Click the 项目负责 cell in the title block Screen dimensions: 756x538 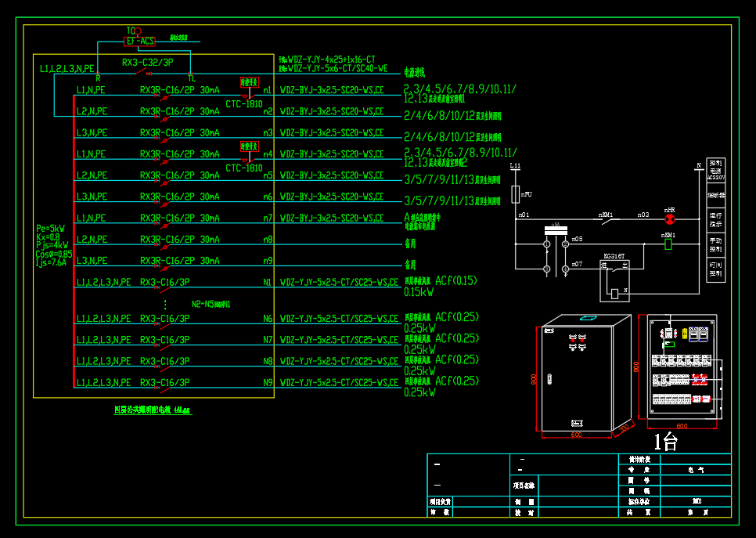tap(440, 502)
